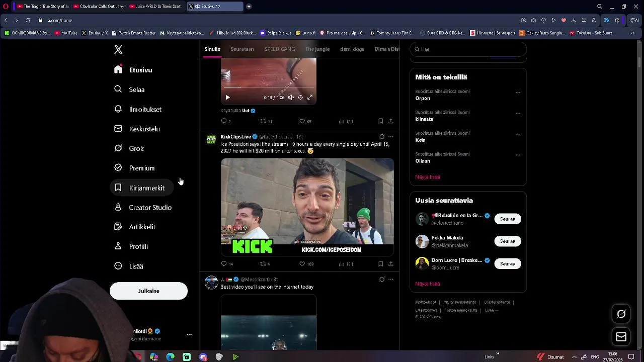Switch to Seurataan tab
This screenshot has width=644, height=362.
[x=242, y=49]
